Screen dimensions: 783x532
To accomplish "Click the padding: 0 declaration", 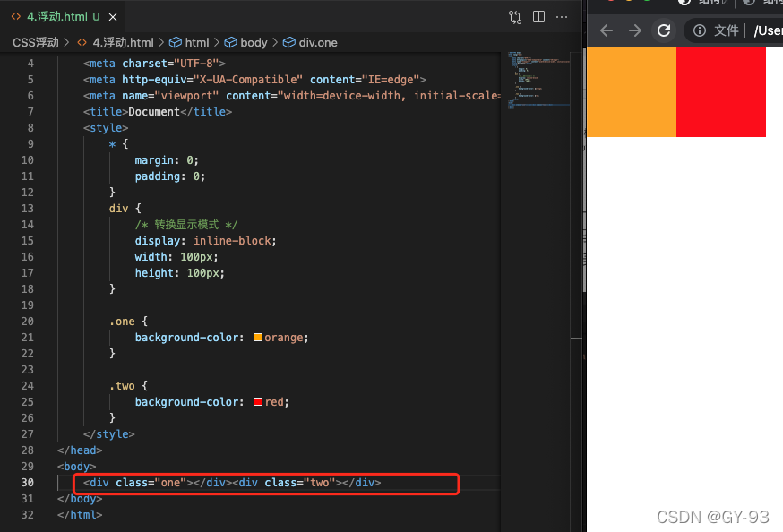I will 170,176.
